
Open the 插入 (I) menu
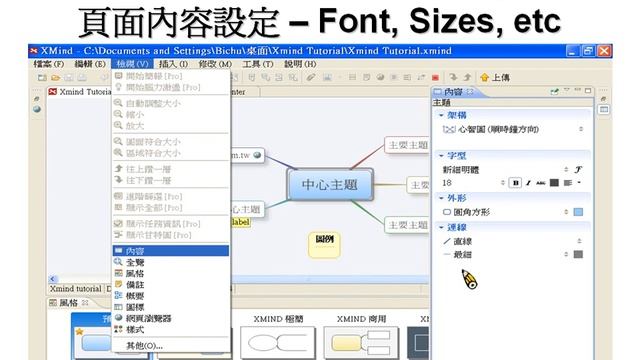(x=173, y=64)
